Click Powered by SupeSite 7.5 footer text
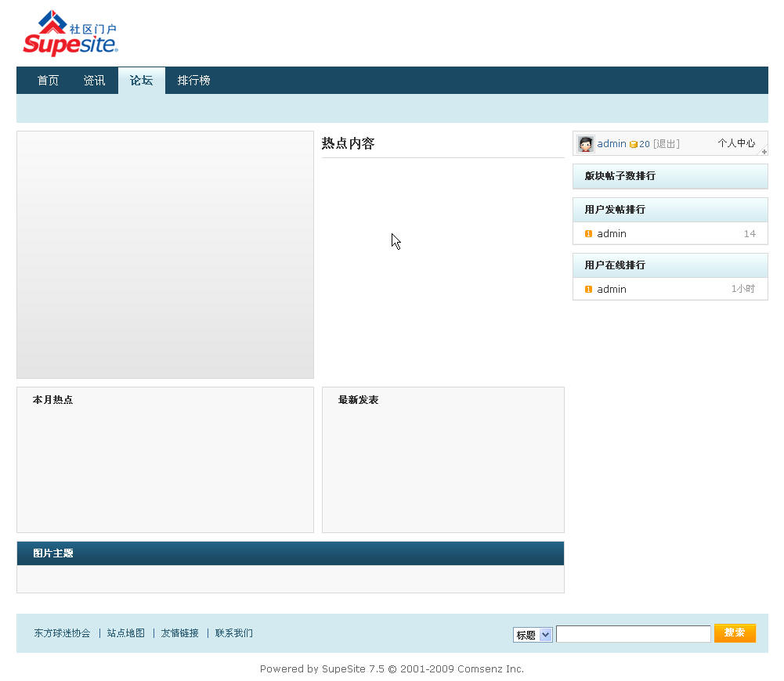The width and height of the screenshot is (784, 681). point(392,669)
